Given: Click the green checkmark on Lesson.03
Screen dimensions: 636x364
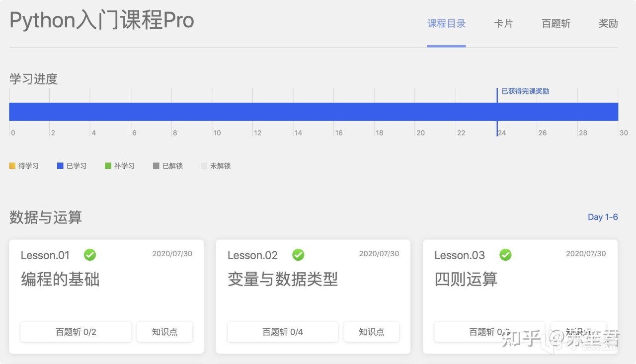Looking at the screenshot, I should pos(505,255).
